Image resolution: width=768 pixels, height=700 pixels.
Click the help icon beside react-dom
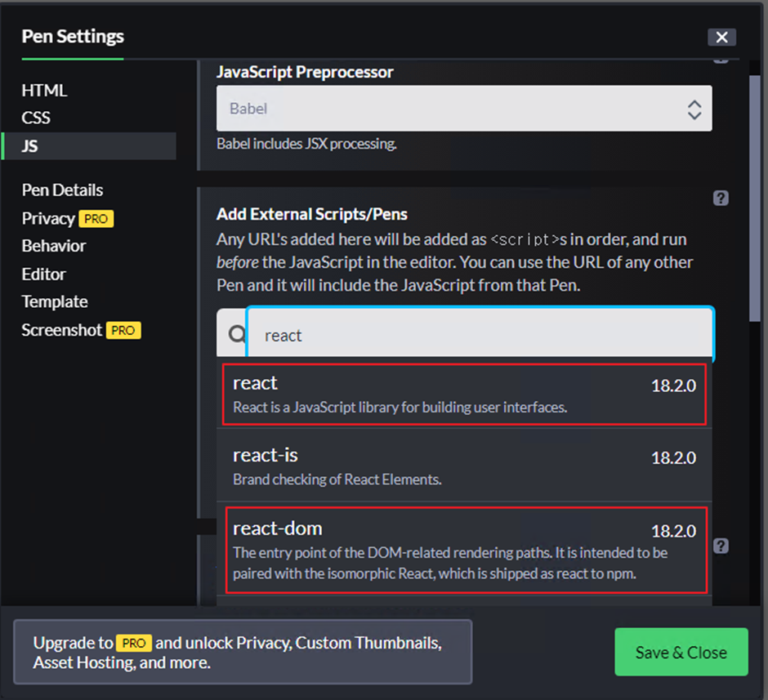coord(721,546)
